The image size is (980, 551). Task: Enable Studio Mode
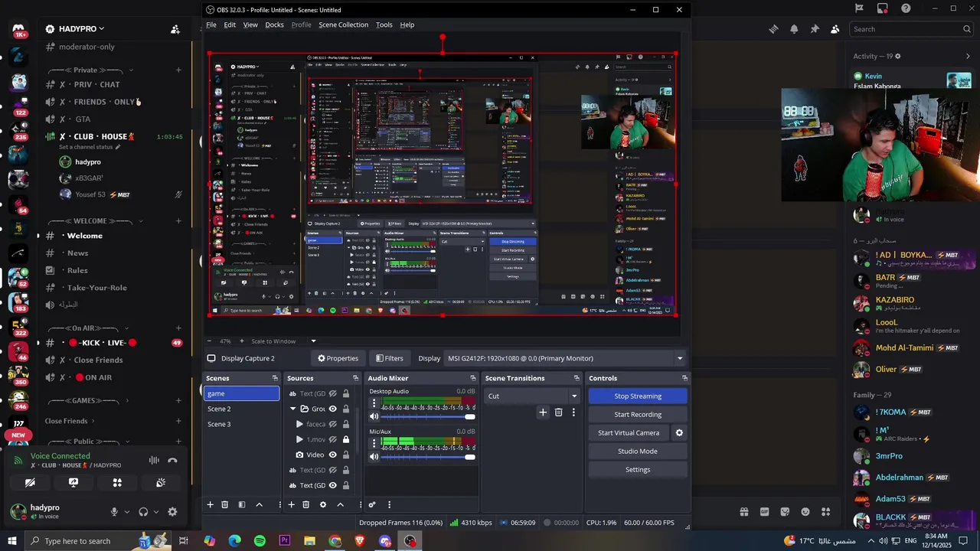[x=638, y=451]
